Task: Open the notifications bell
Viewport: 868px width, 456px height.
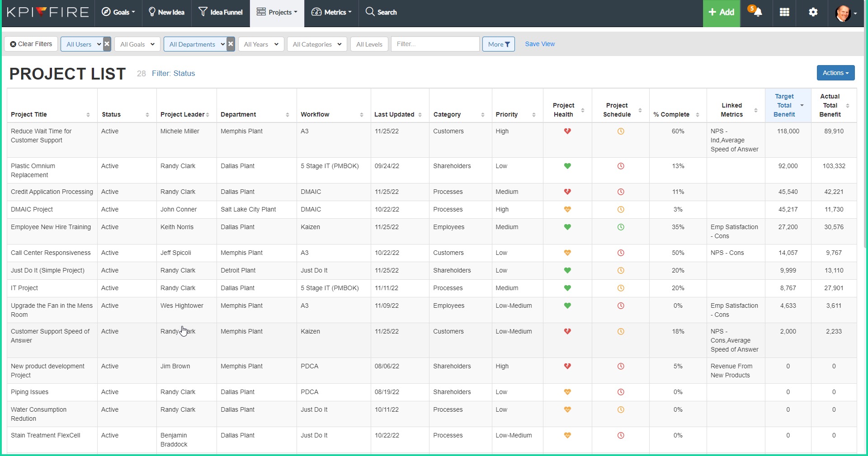Action: (756, 12)
